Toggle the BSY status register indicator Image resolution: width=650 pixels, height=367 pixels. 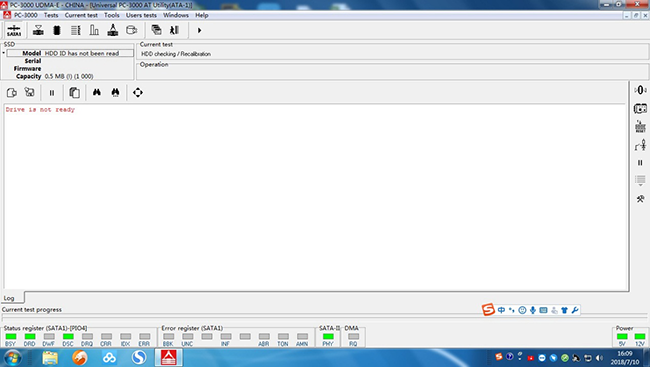coord(11,336)
